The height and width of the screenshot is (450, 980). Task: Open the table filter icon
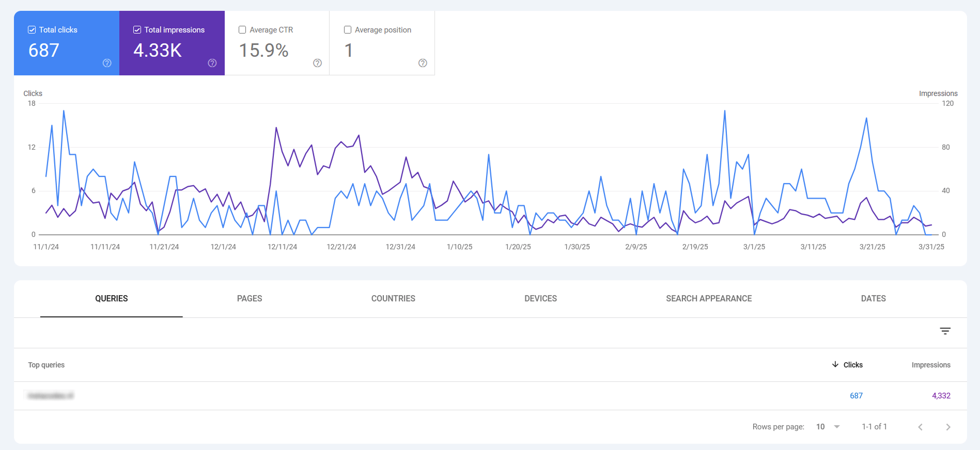click(945, 331)
